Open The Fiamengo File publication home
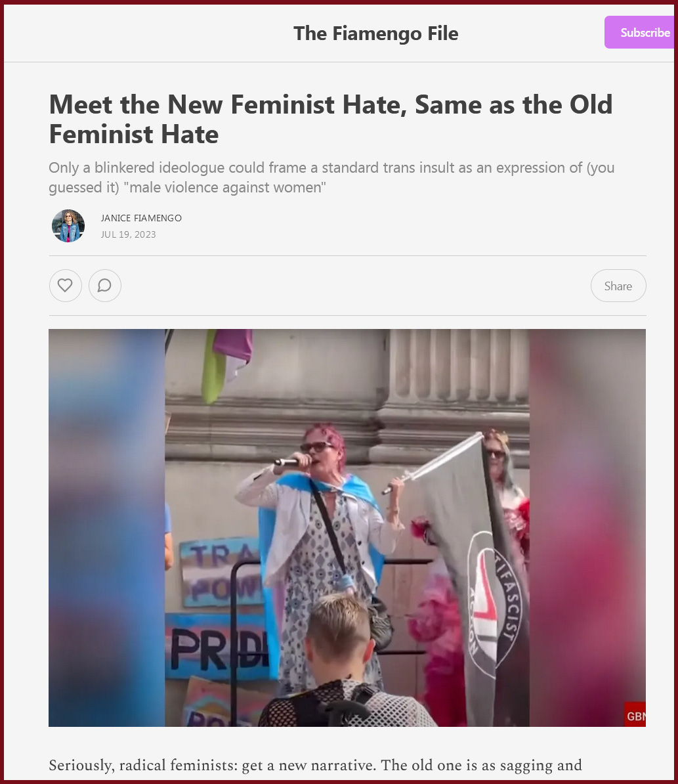This screenshot has height=784, width=678. pos(375,33)
